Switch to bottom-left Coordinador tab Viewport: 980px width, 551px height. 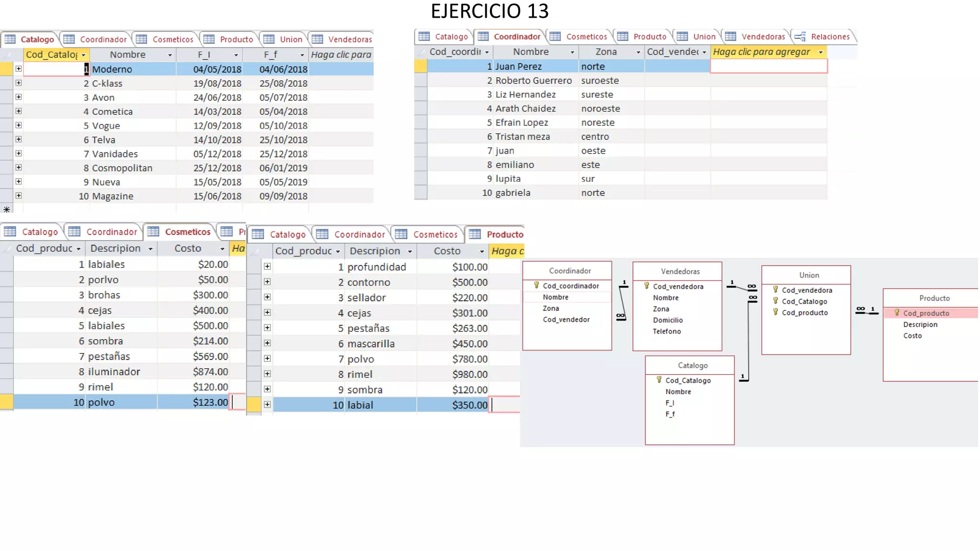[x=111, y=232]
